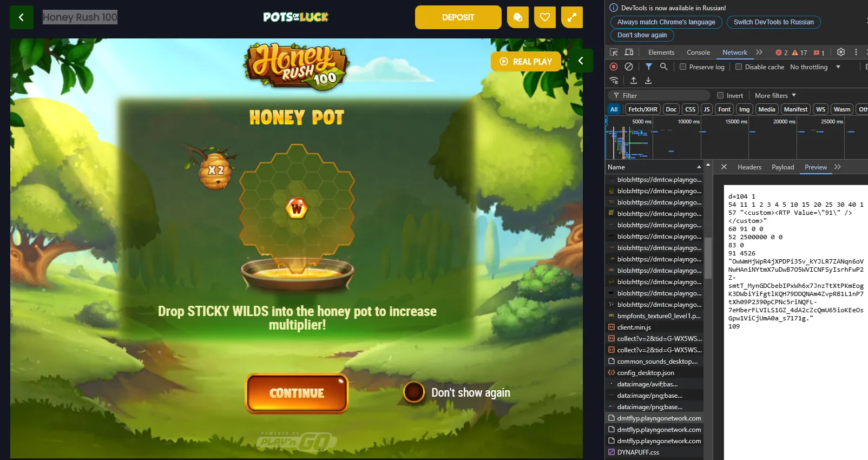Open the chat support icon
Viewport: 868px width, 460px height.
coord(518,17)
